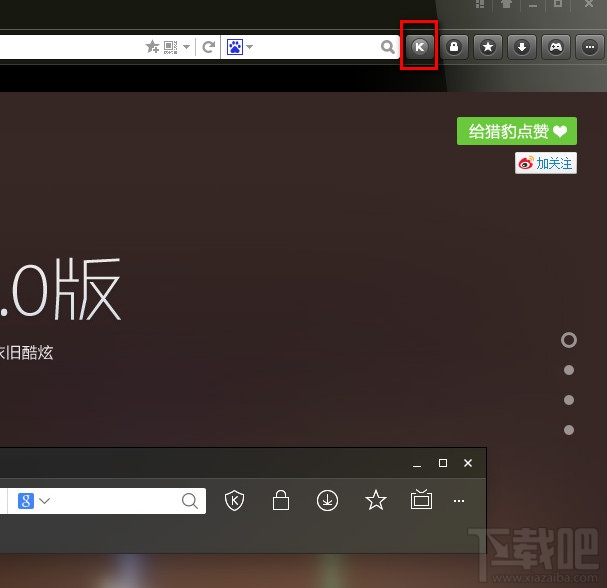Click the highlighted K security shield button
The height and width of the screenshot is (588, 607).
419,47
